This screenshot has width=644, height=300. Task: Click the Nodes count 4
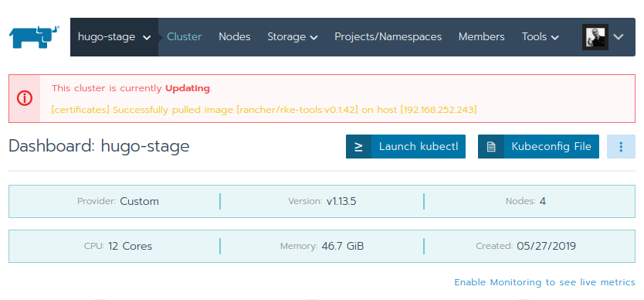[x=543, y=201]
